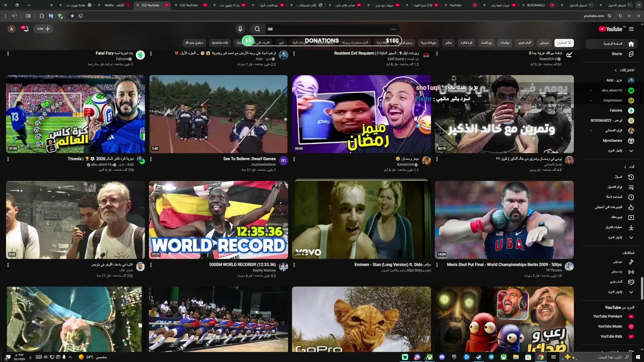Open options menu for Trionda video
Screen dimensions: 644x362
(x=8, y=159)
